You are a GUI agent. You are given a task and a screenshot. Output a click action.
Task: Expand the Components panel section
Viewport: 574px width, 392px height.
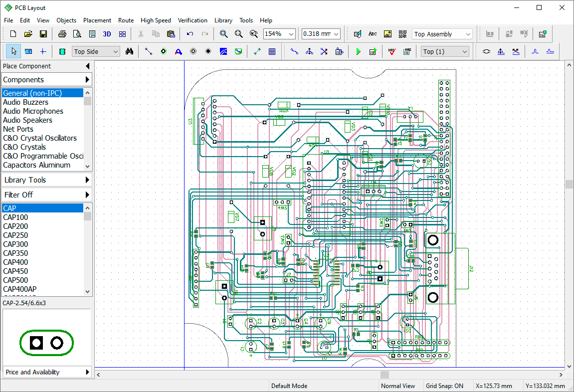tap(46, 79)
